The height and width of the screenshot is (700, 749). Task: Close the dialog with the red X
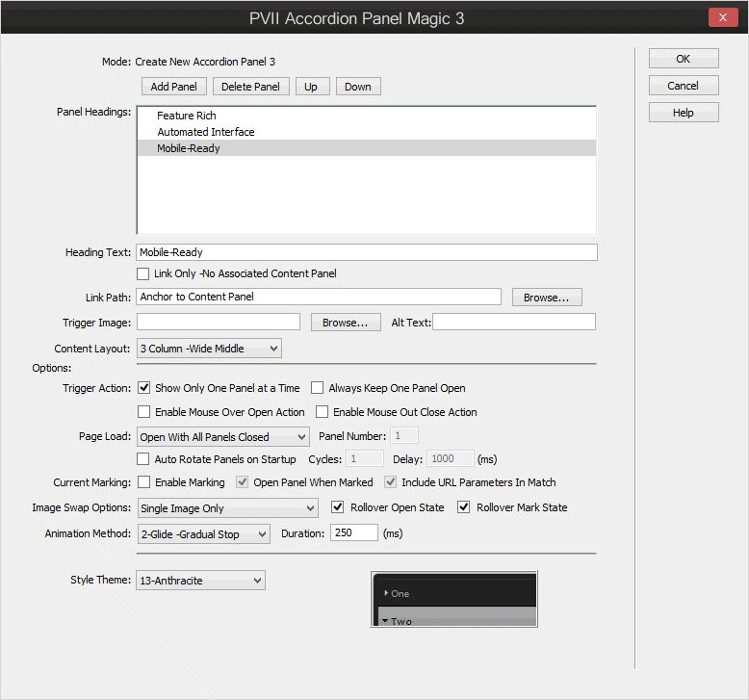pos(723,17)
